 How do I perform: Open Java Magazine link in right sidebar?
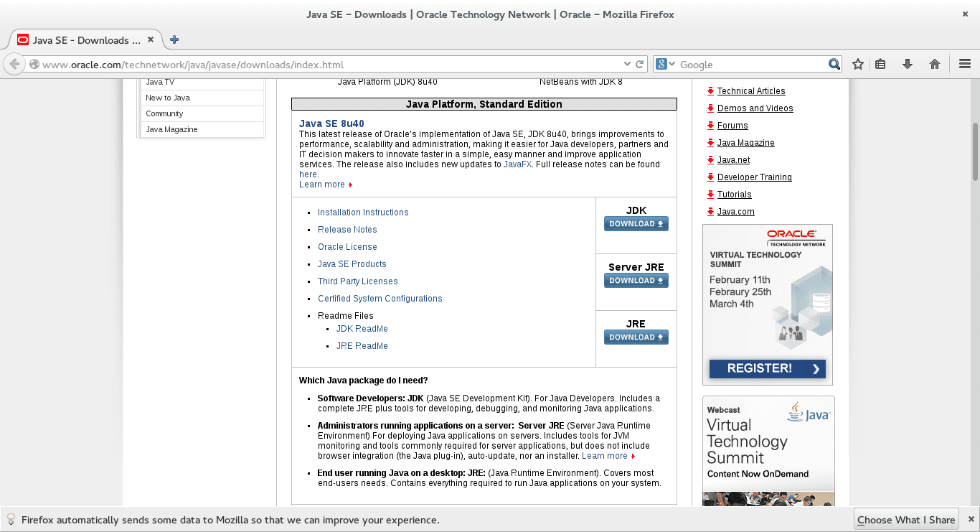coord(746,143)
